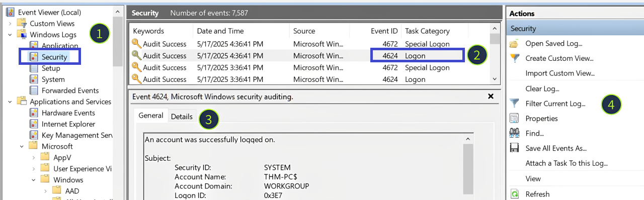Click the Windows Logs folder icon

coord(22,35)
